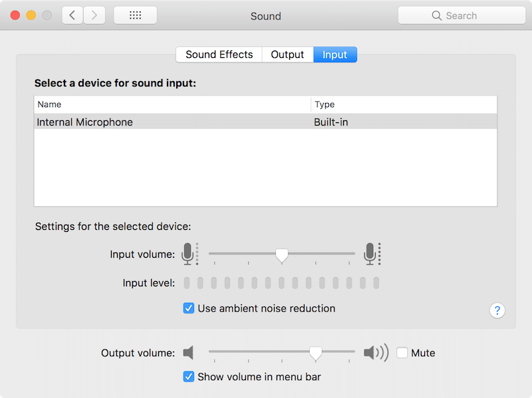
Task: Show all preferences grid icon
Action: 135,15
